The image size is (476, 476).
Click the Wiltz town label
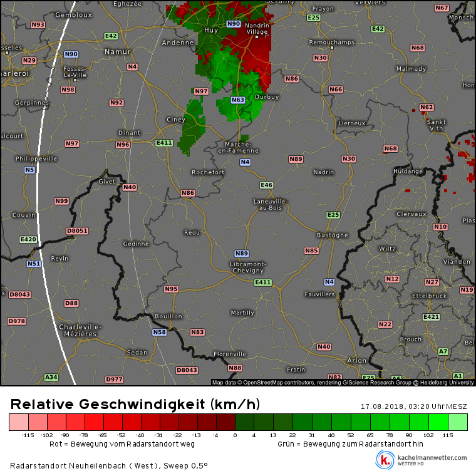click(387, 249)
